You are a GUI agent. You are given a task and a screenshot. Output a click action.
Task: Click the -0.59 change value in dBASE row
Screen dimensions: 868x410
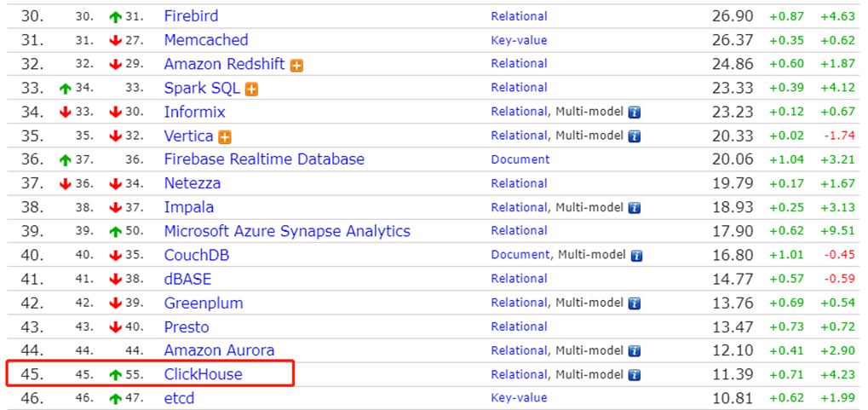click(839, 280)
